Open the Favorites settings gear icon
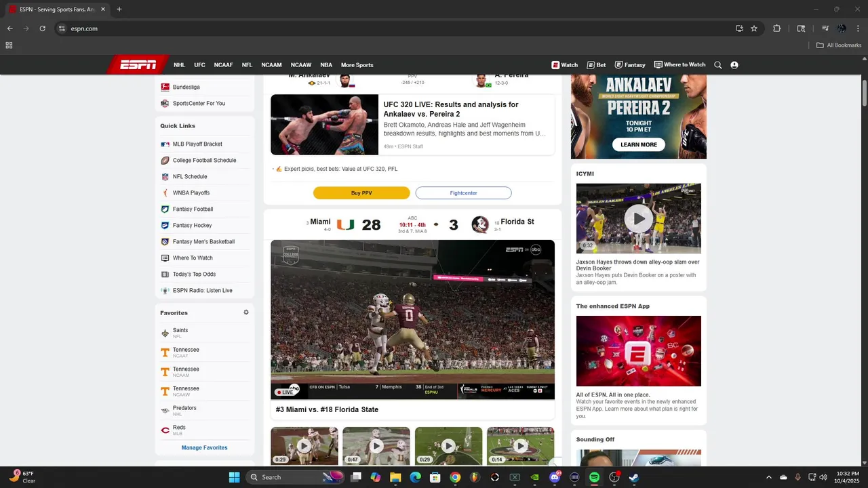 coord(246,312)
